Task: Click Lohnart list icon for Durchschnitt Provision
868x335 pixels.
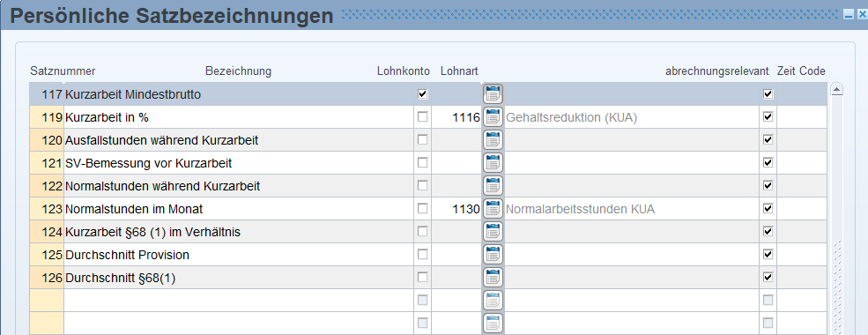Action: 493,254
